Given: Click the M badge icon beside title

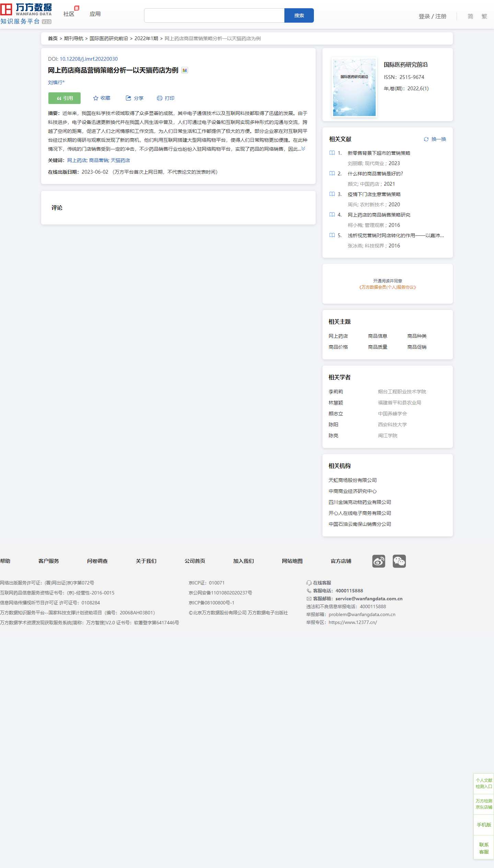Looking at the screenshot, I should tap(185, 70).
